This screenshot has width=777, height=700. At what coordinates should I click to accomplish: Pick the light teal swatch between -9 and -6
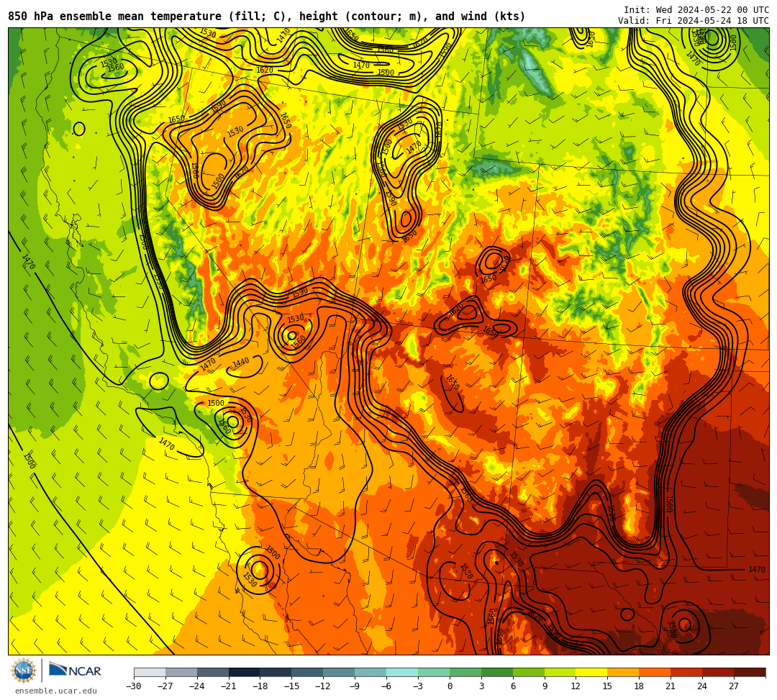point(371,672)
